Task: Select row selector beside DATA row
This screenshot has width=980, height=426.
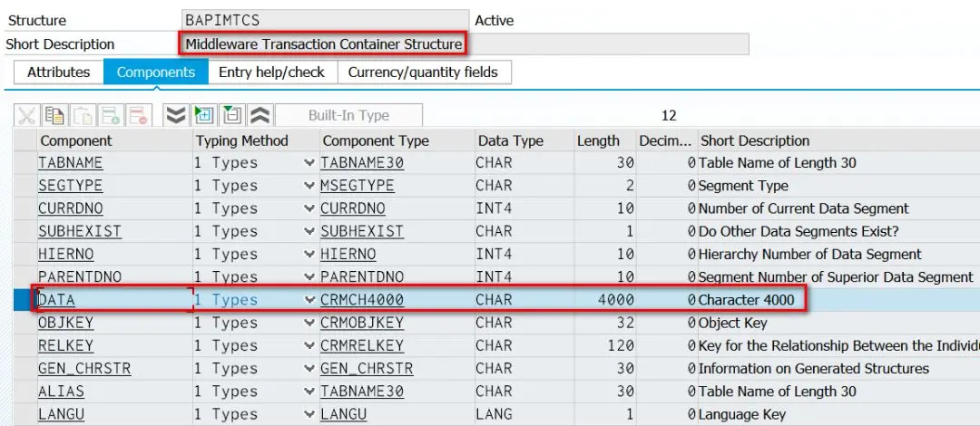Action: click(x=25, y=300)
